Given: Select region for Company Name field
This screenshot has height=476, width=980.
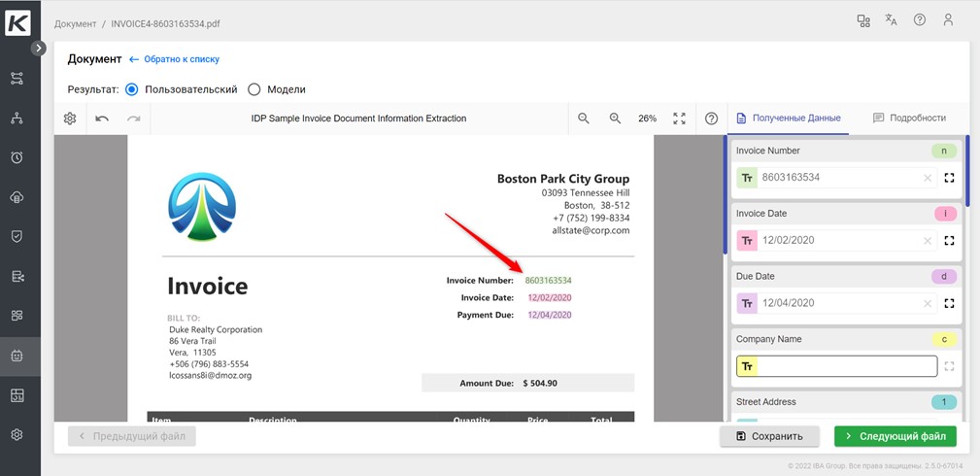Looking at the screenshot, I should [949, 366].
